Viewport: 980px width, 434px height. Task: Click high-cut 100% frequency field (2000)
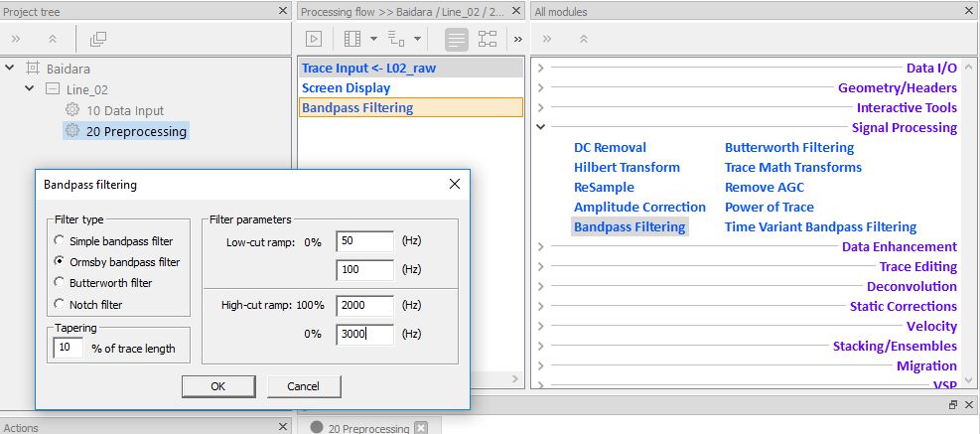click(x=365, y=305)
